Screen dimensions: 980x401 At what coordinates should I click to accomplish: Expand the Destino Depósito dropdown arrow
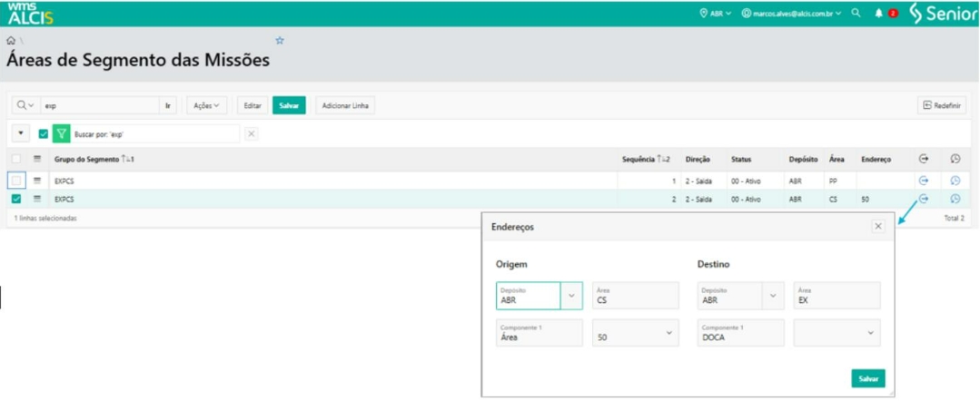773,296
